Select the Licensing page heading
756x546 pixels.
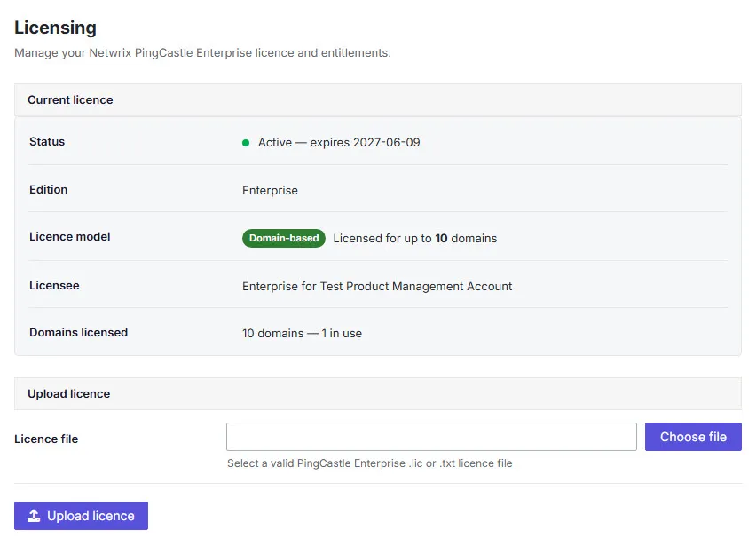point(55,28)
